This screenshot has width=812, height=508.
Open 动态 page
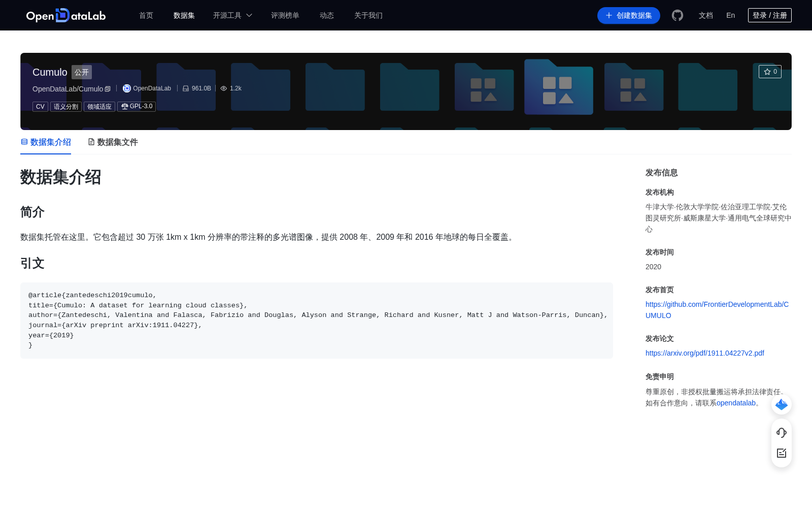(327, 15)
